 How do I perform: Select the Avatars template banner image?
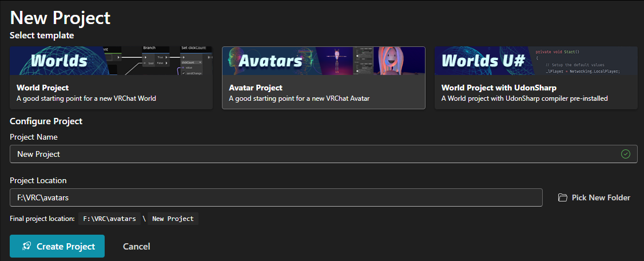[x=324, y=61]
